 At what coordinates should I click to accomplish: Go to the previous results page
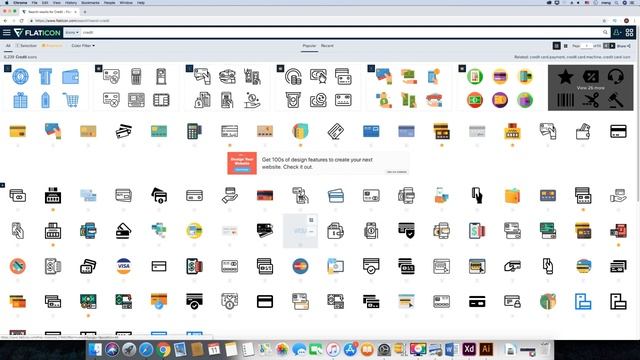pyautogui.click(x=606, y=46)
